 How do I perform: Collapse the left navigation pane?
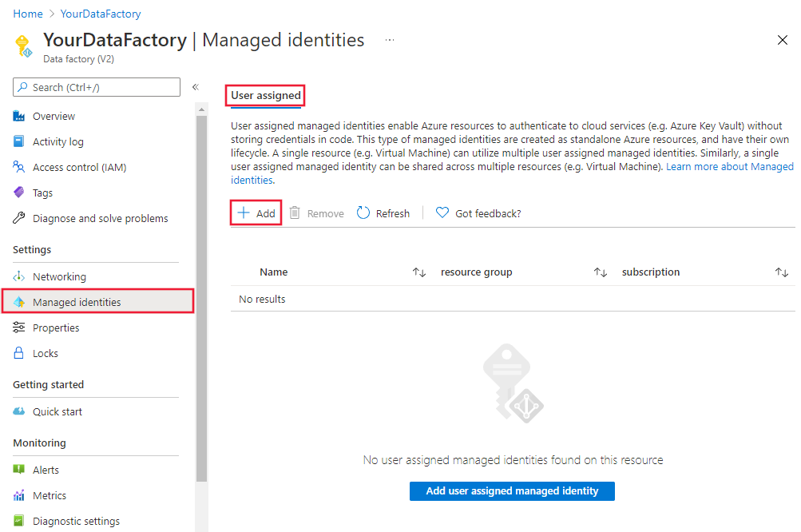196,86
